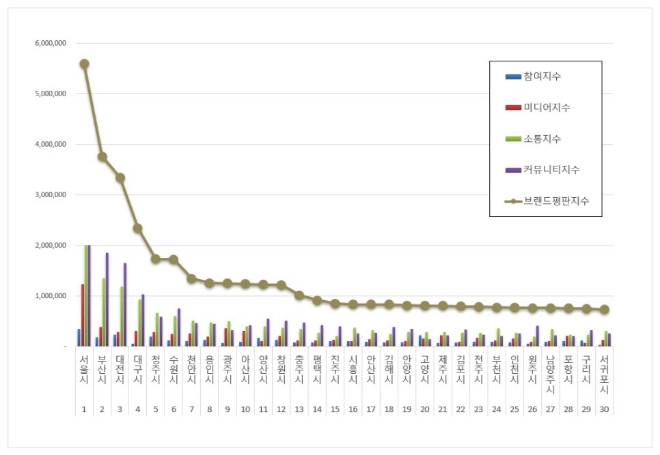Click the 참여지수 blue legend swatch
This screenshot has width=660, height=455.
(512, 76)
